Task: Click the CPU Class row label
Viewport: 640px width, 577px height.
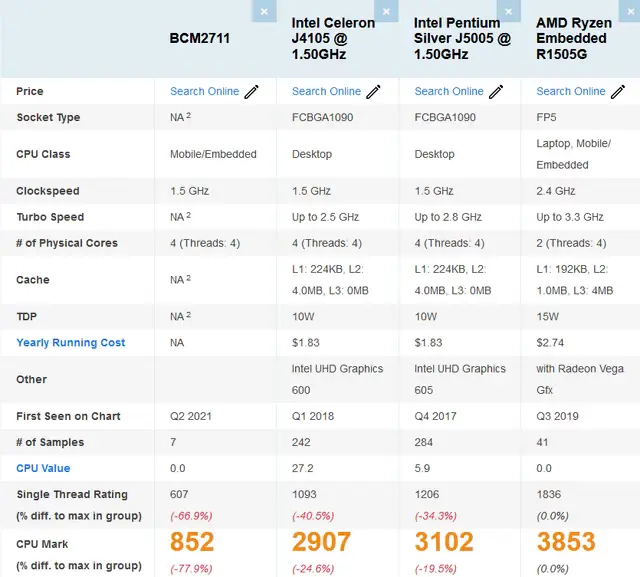Action: click(43, 154)
